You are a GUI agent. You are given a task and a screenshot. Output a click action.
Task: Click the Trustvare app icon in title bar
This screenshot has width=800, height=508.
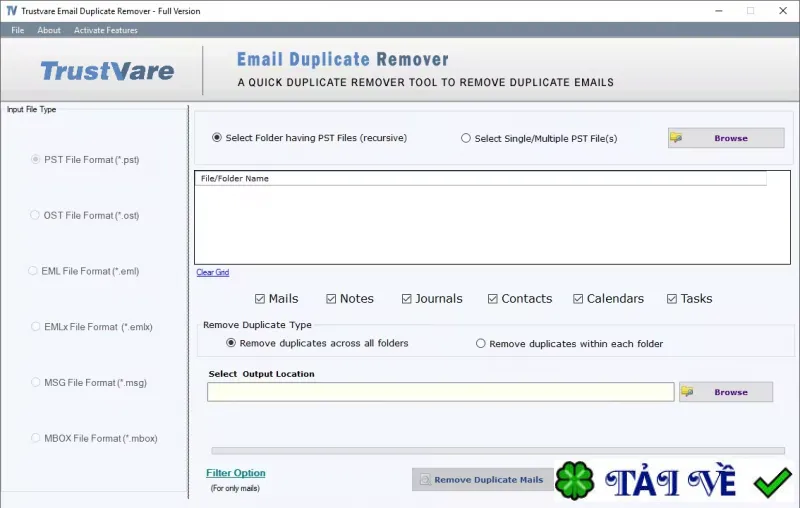pos(11,11)
